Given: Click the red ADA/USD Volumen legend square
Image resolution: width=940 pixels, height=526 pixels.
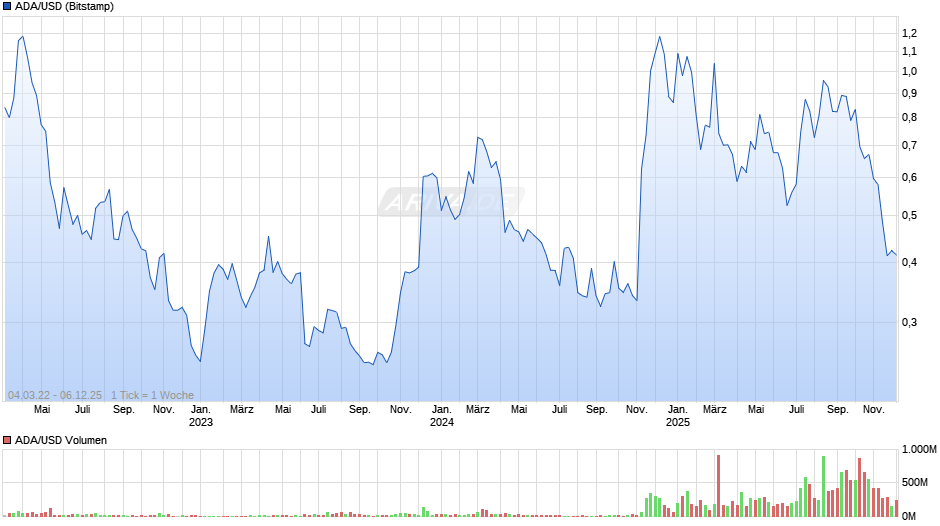Looking at the screenshot, I should click(7, 440).
